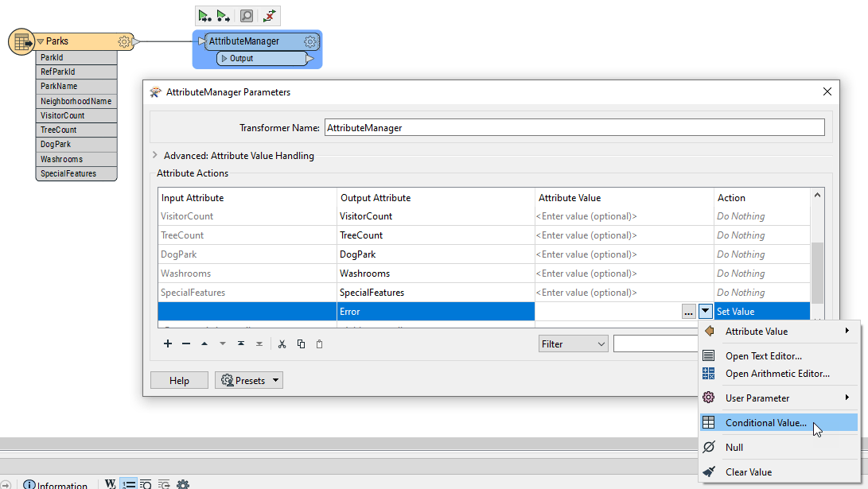The image size is (868, 489).
Task: Open the AttributeManager properties gear icon
Action: pyautogui.click(x=310, y=41)
